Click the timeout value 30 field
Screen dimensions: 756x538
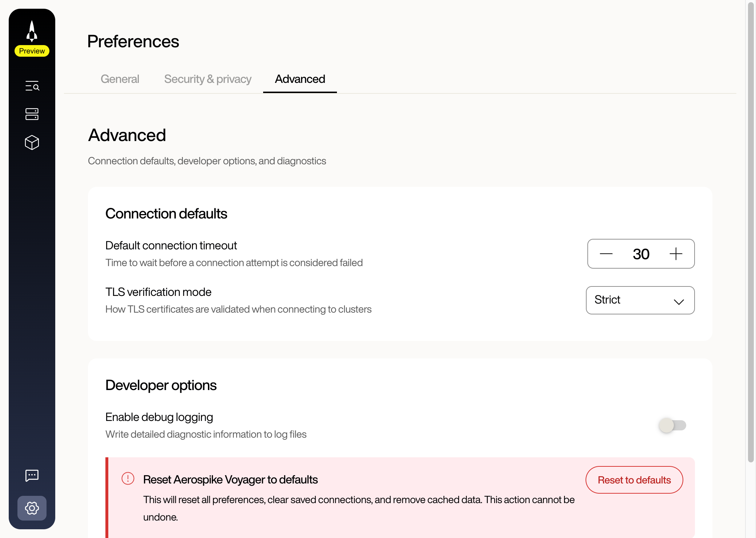point(641,254)
